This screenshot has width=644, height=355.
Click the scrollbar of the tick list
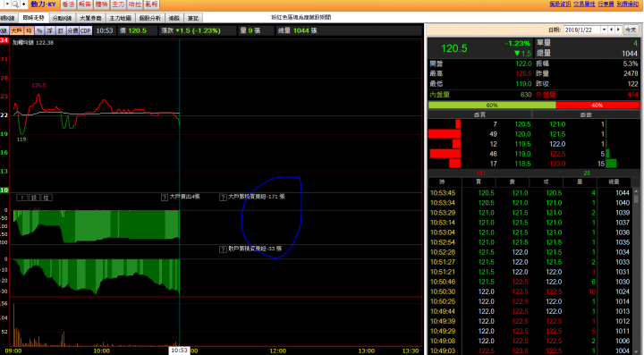point(636,271)
